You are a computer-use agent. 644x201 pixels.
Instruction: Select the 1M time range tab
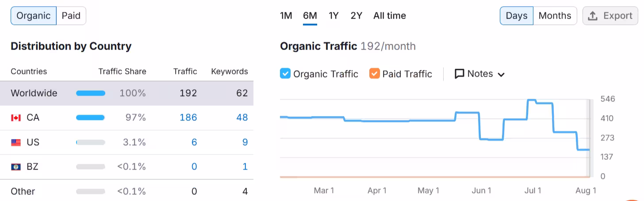click(x=286, y=16)
